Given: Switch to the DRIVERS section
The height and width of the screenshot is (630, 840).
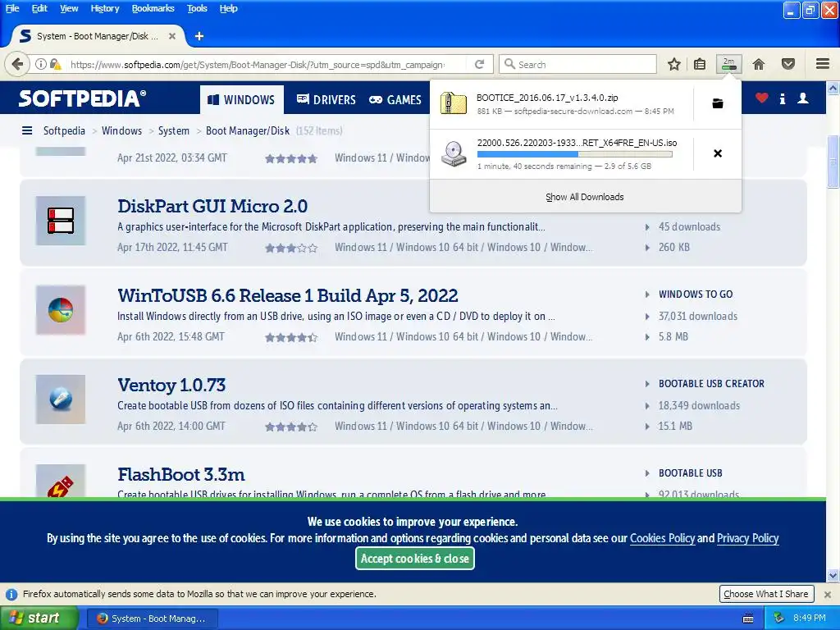Looking at the screenshot, I should pos(326,99).
